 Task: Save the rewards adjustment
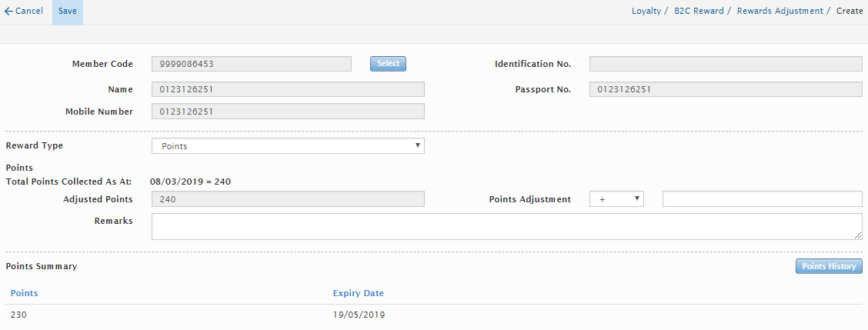coord(67,12)
